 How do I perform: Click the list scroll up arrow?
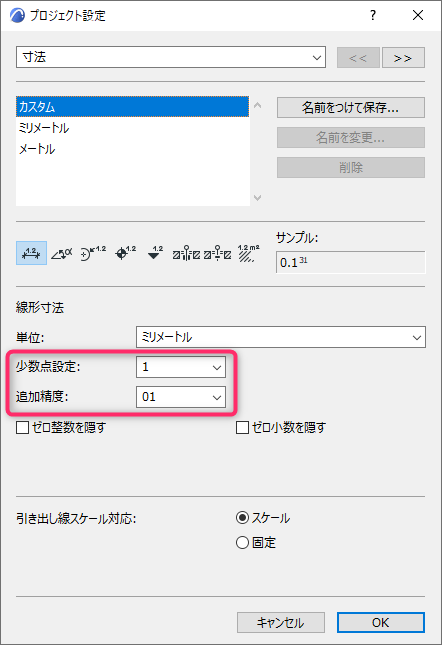[258, 105]
